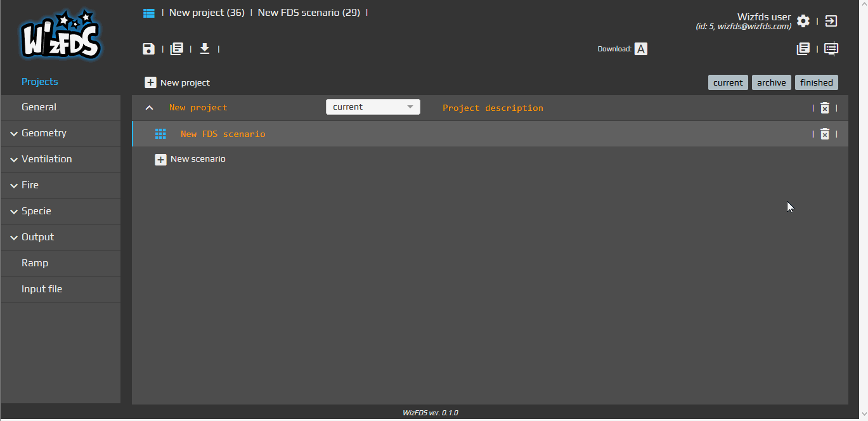The width and height of the screenshot is (868, 421).
Task: Save the project using the floppy disk icon
Action: [148, 49]
